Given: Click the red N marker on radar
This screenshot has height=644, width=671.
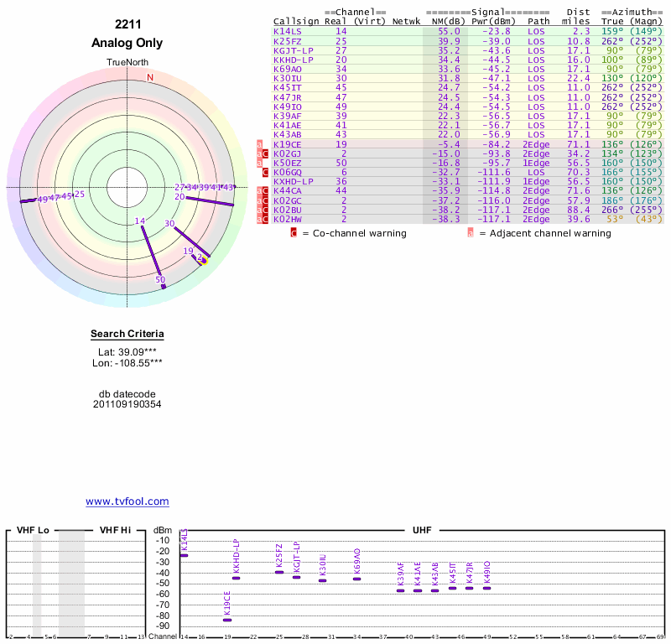Looking at the screenshot, I should [150, 78].
